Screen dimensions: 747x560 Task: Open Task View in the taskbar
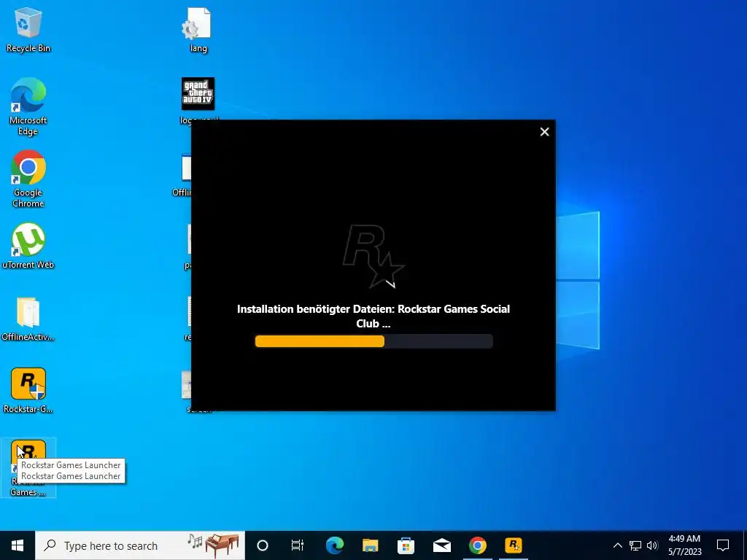point(298,545)
